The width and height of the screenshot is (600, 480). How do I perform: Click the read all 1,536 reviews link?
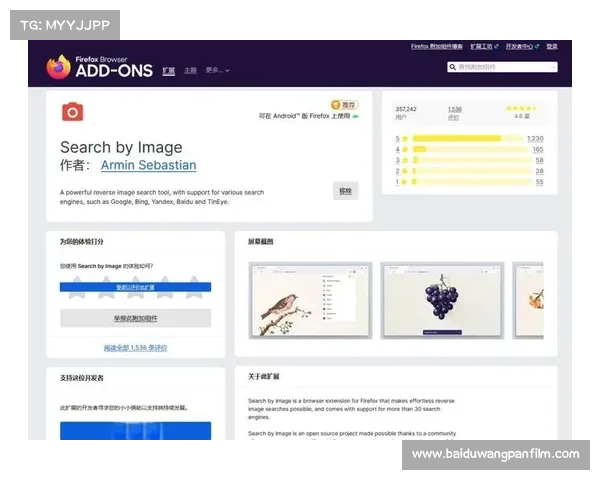(135, 348)
